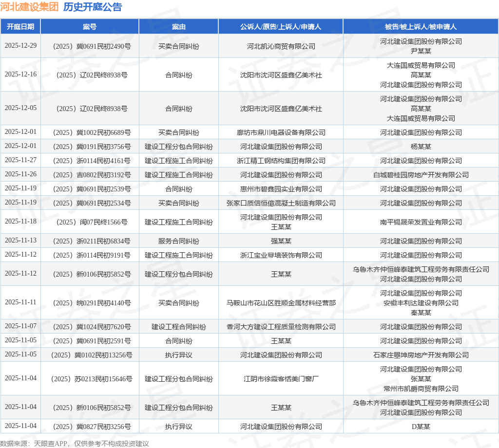Click defendant name 尹某某
Viewport: 499px width, 448px height.
click(x=421, y=51)
